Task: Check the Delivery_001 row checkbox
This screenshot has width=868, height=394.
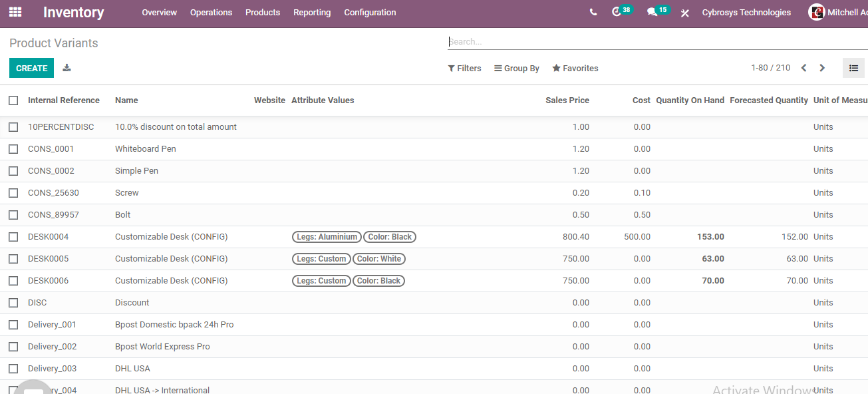Action: pyautogui.click(x=13, y=325)
